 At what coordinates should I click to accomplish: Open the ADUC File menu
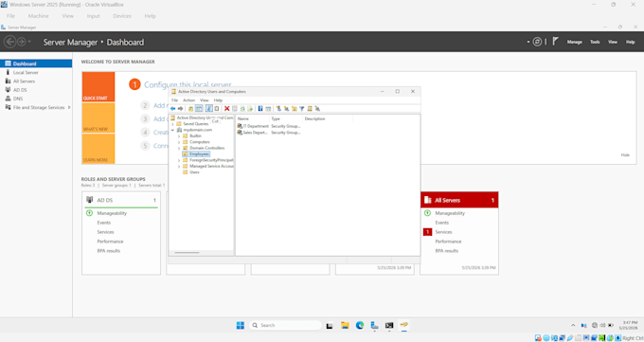(x=174, y=99)
